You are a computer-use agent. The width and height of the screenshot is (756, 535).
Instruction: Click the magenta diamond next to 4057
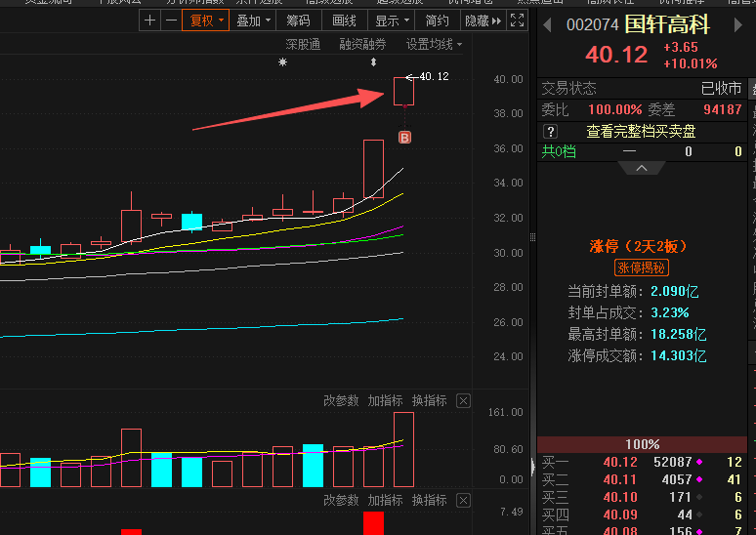click(x=699, y=479)
